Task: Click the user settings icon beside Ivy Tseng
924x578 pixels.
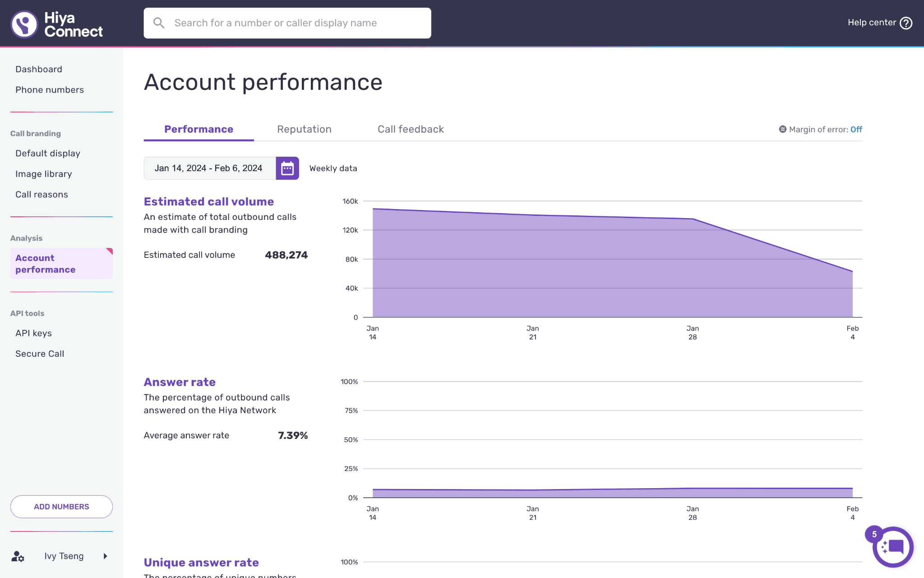Action: click(18, 556)
